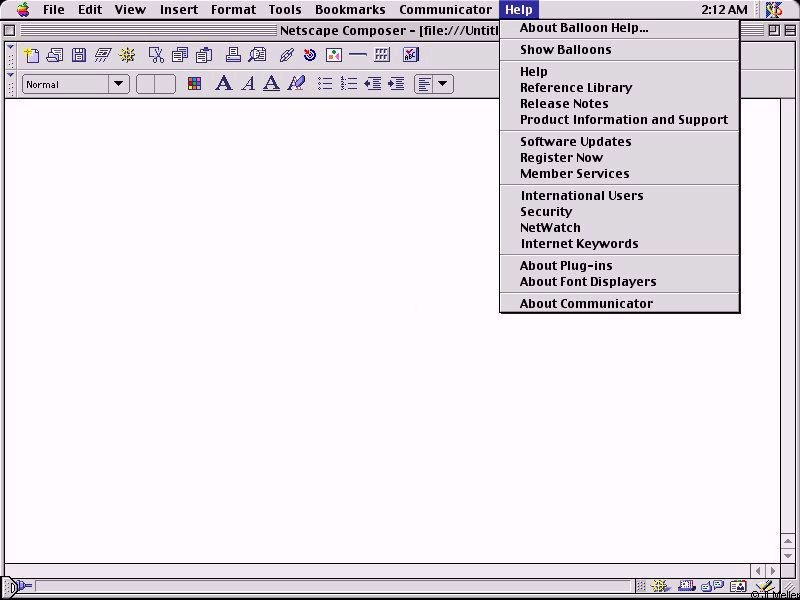
Task: Toggle the Italic A formatting icon
Action: (x=248, y=83)
